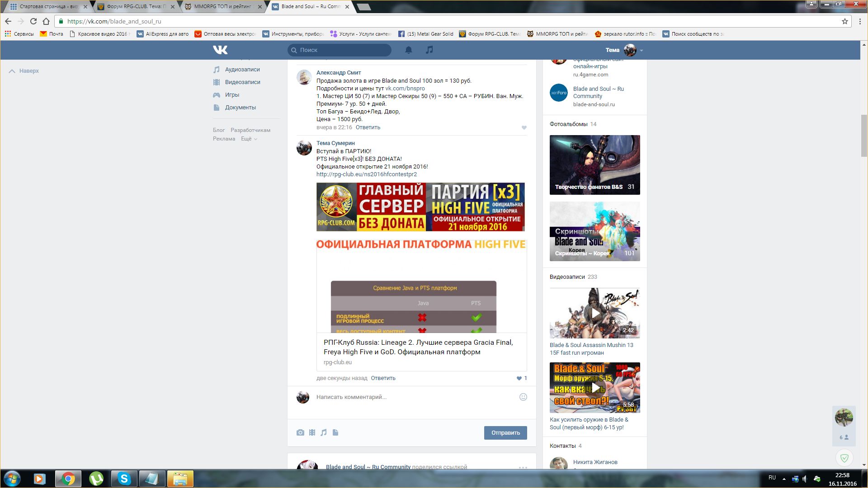Toggle like heart on Тема Сумерин's comment
Screen dimensions: 868x488
coord(519,378)
